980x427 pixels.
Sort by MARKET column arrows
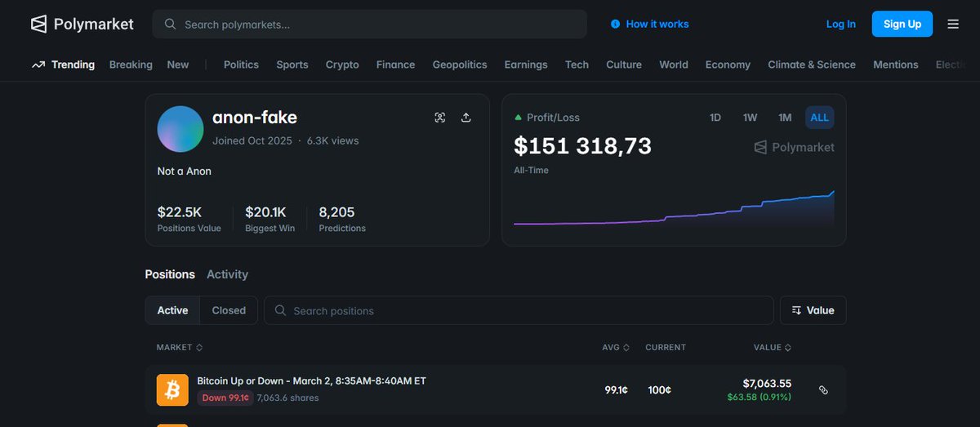tap(199, 348)
